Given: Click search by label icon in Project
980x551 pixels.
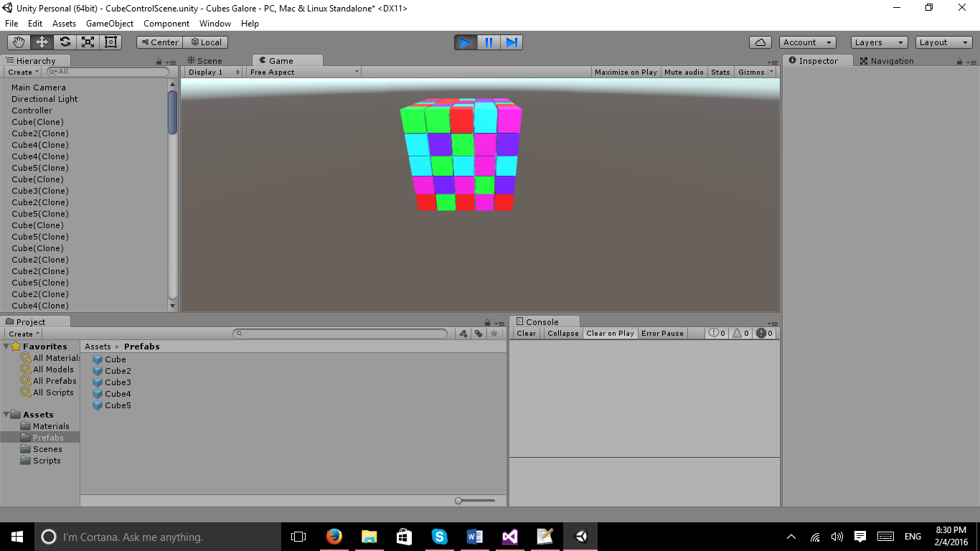Looking at the screenshot, I should (x=479, y=334).
